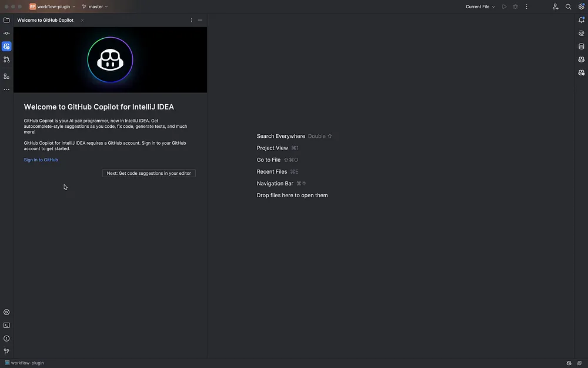Click the Go to File hint text
This screenshot has width=588, height=368.
[269, 160]
